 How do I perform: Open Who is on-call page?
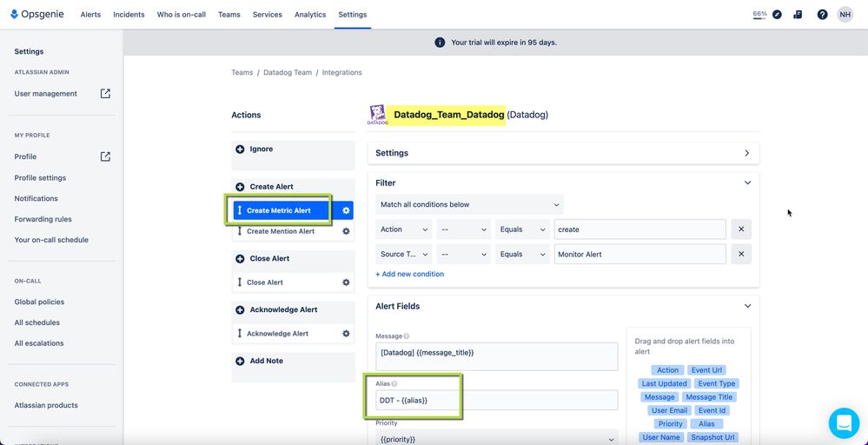[181, 15]
